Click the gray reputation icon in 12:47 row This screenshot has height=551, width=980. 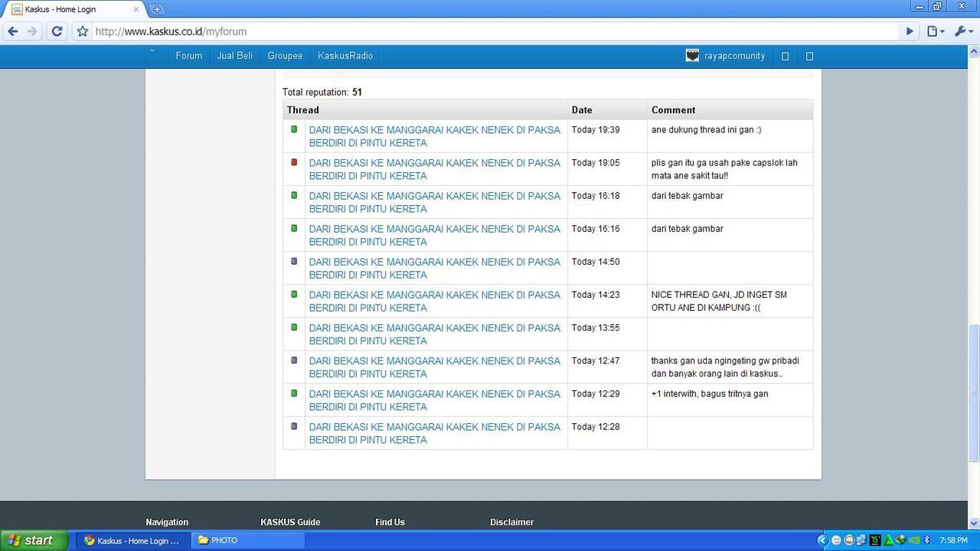294,360
